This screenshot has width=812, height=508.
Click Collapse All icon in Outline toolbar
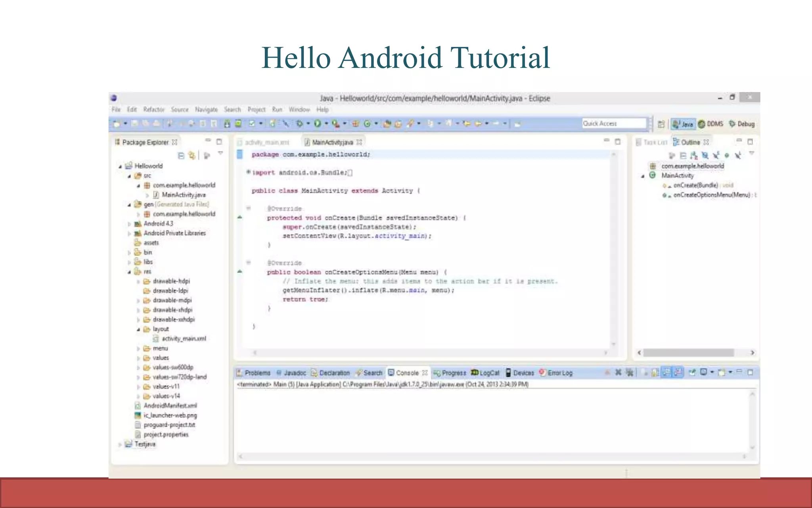click(x=683, y=156)
